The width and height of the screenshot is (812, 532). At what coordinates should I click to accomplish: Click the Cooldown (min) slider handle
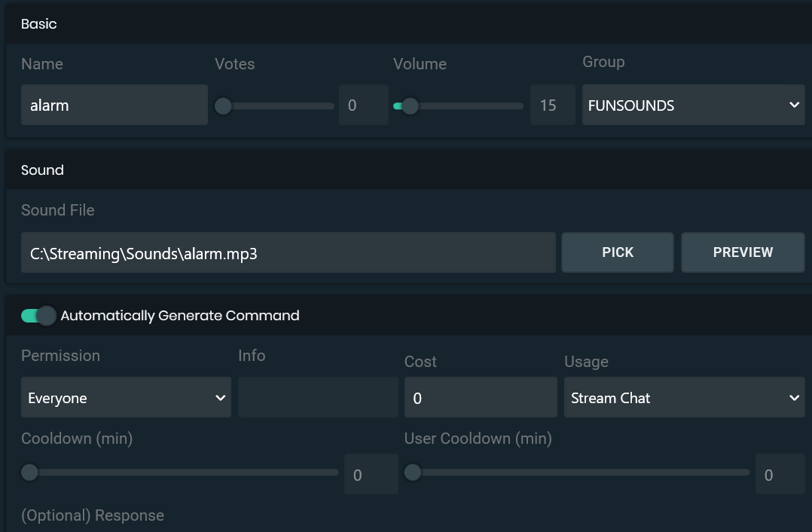coord(29,472)
